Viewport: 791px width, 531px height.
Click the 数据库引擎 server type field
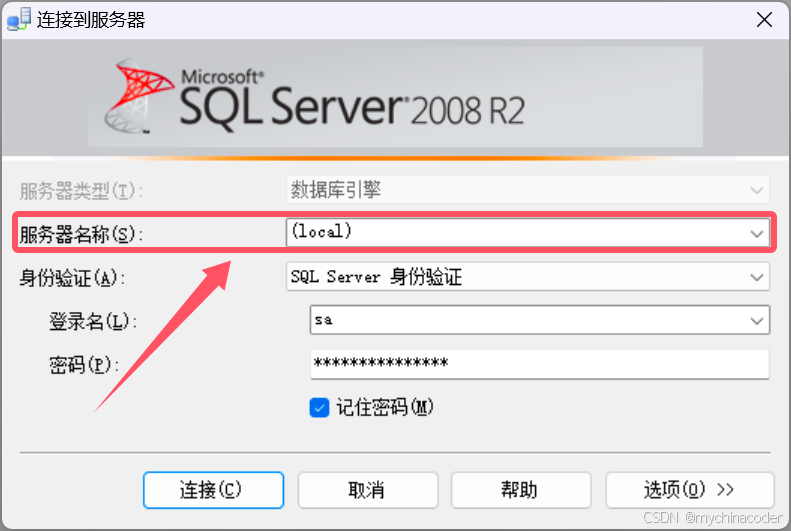(528, 190)
